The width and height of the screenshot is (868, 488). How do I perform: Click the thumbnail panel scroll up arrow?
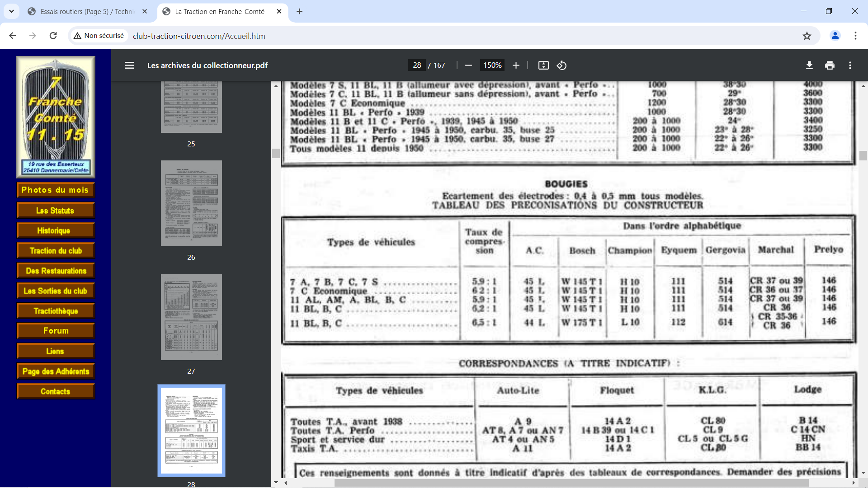pyautogui.click(x=276, y=85)
